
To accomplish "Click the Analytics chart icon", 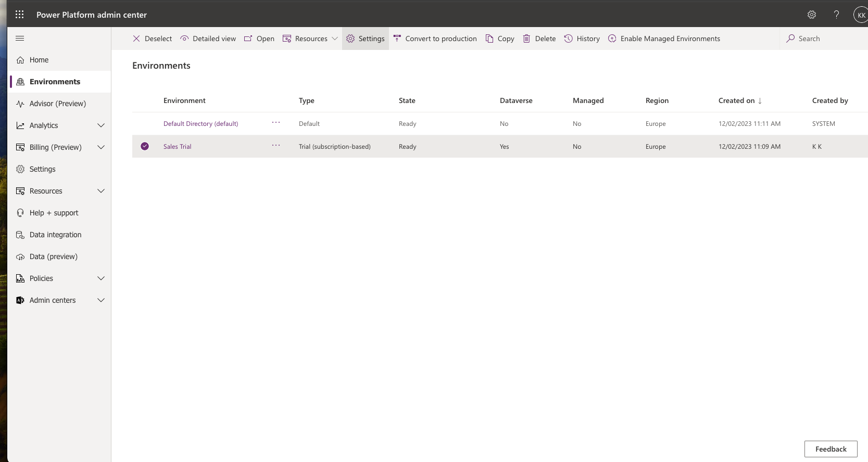I will coord(20,125).
